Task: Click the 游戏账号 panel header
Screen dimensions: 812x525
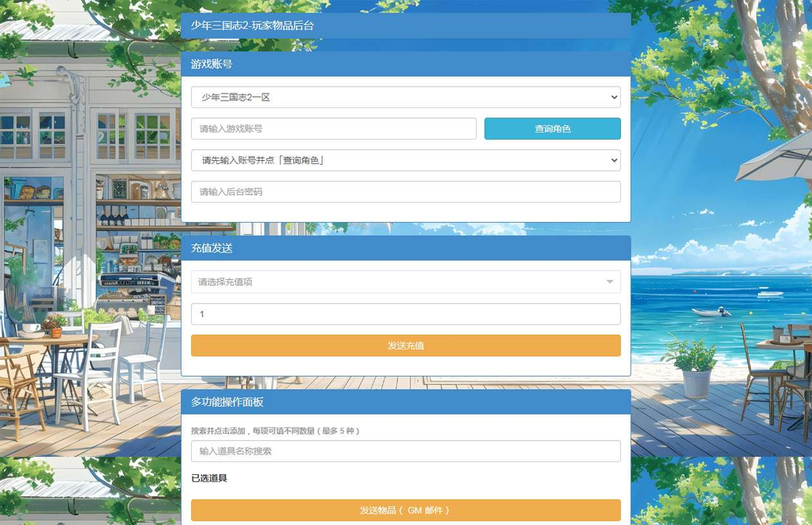Action: click(x=405, y=64)
